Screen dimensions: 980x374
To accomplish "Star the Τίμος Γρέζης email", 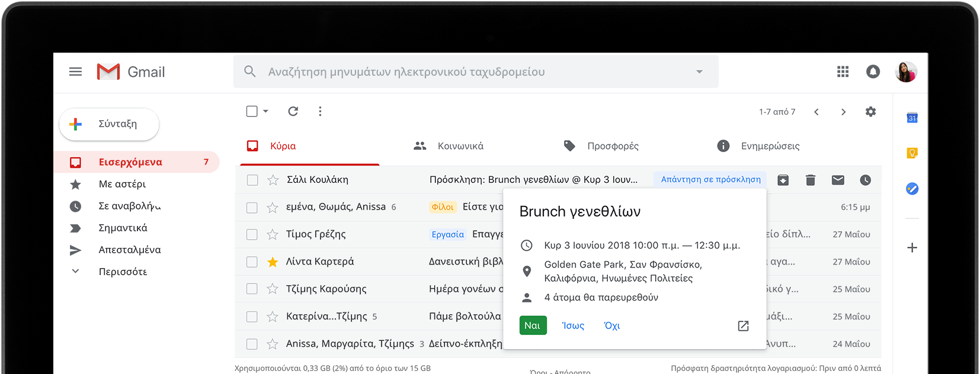I will tap(273, 234).
